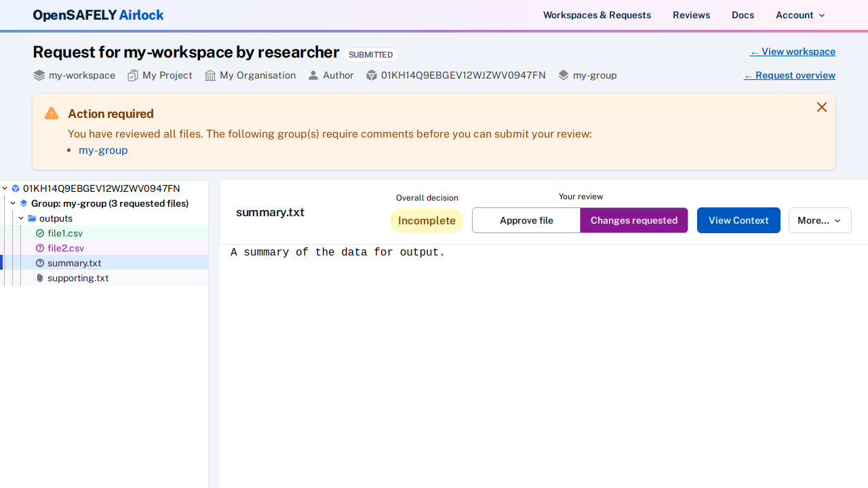This screenshot has width=868, height=488.
Task: Click the paperclip icon next to supporting.txt
Action: pos(39,278)
